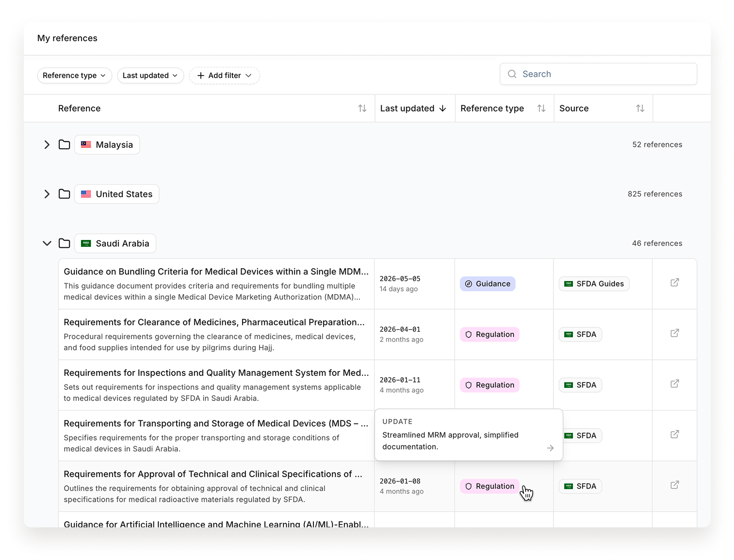This screenshot has height=560, width=734.
Task: Click the Guidance type badge
Action: 488,284
